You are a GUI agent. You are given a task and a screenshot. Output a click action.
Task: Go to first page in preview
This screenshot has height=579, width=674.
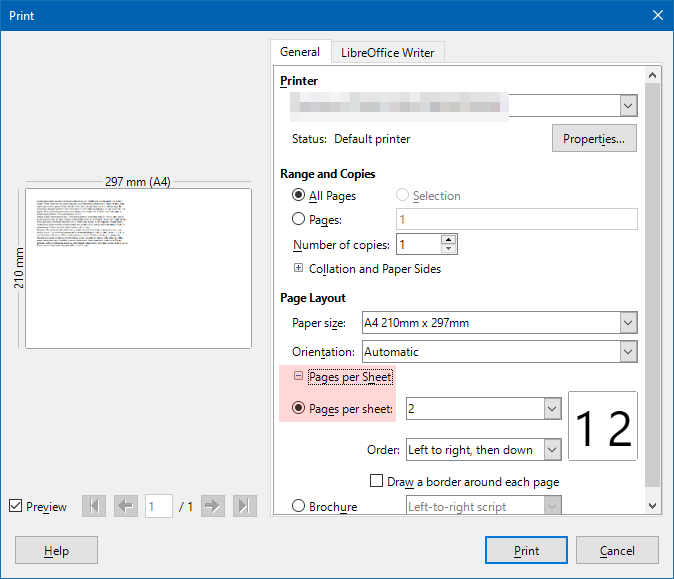[94, 507]
